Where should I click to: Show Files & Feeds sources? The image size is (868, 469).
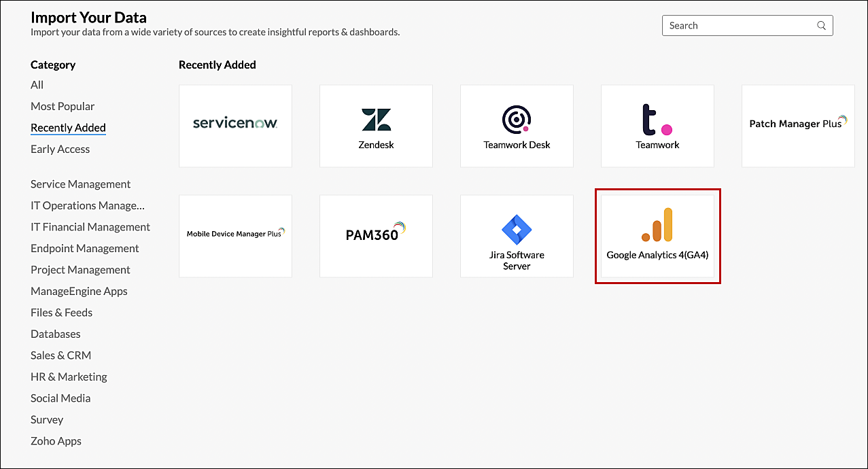click(61, 313)
